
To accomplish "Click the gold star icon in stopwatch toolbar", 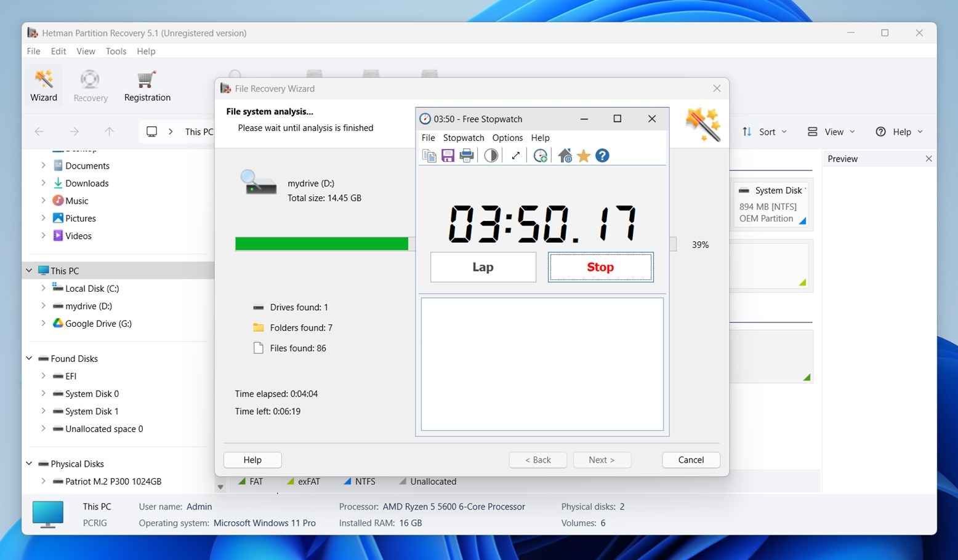I will pyautogui.click(x=584, y=156).
